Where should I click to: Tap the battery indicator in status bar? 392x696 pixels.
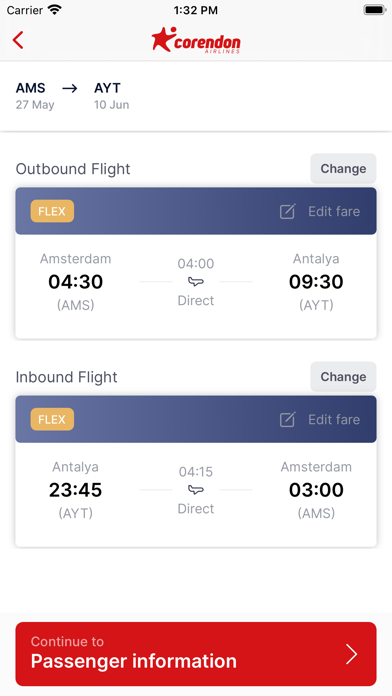tap(374, 10)
